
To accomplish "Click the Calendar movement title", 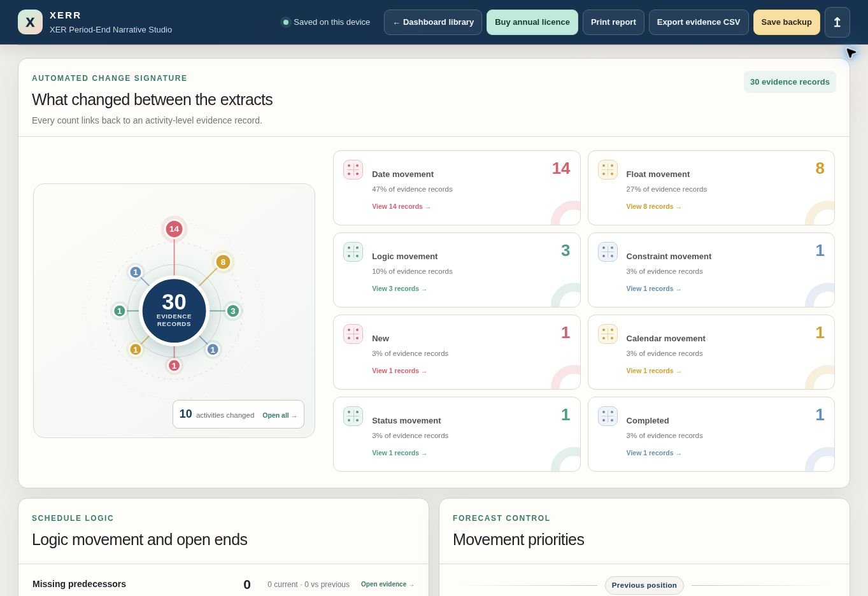I will tap(665, 338).
